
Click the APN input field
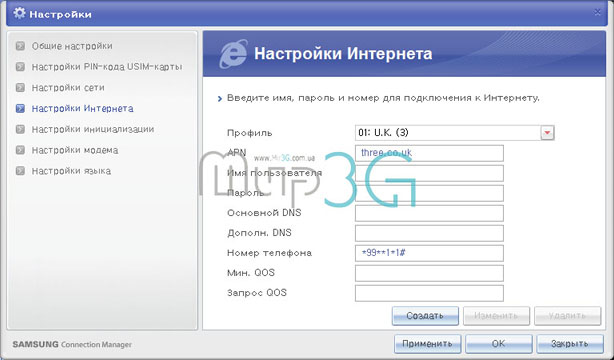429,153
